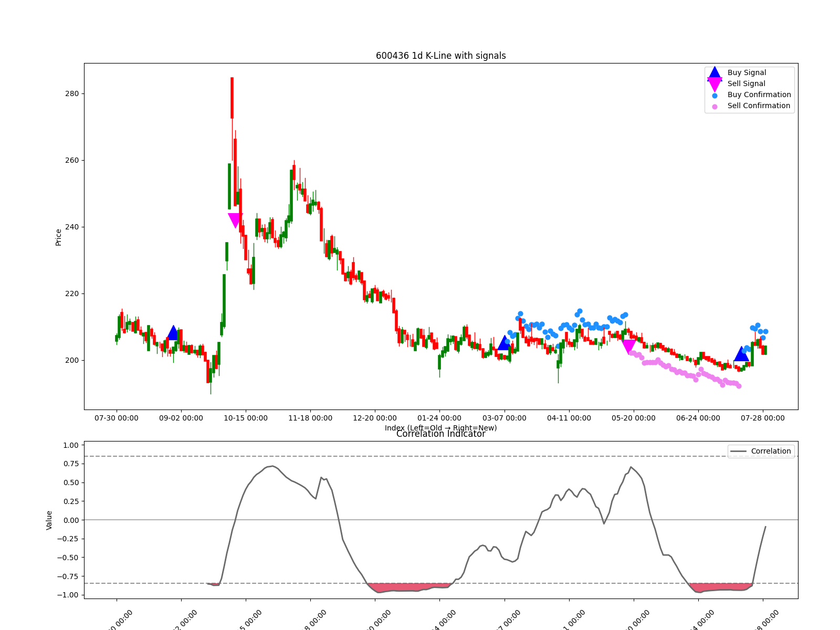
Task: Click the '11-18 00:00' x-axis tick label
Action: point(310,418)
